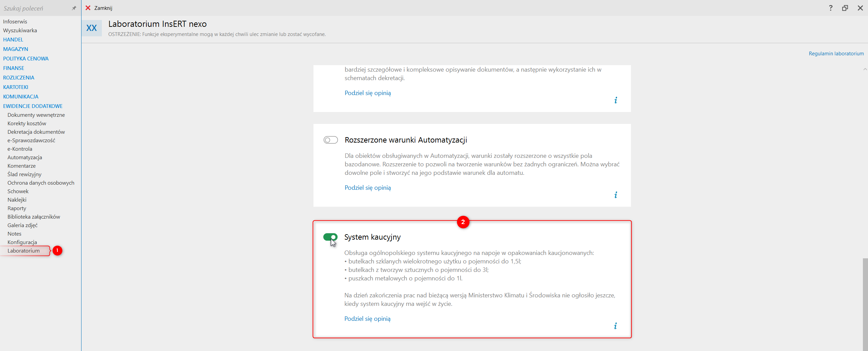Open help via the question mark icon
This screenshot has height=351, width=868.
click(x=831, y=8)
